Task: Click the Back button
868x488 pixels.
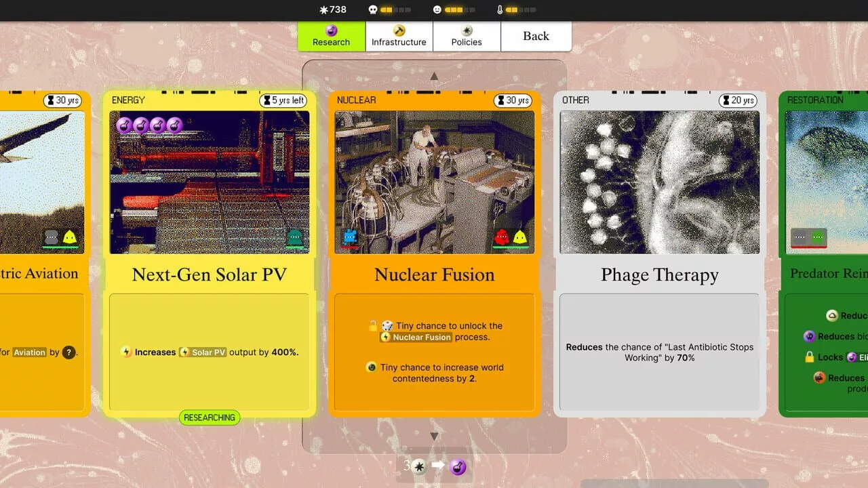Action: [x=536, y=37]
